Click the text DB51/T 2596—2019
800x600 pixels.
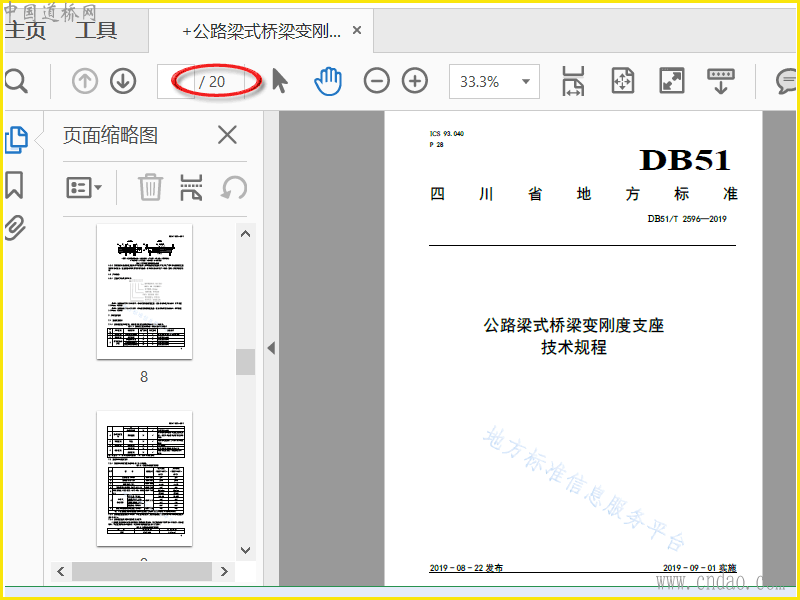pyautogui.click(x=687, y=219)
